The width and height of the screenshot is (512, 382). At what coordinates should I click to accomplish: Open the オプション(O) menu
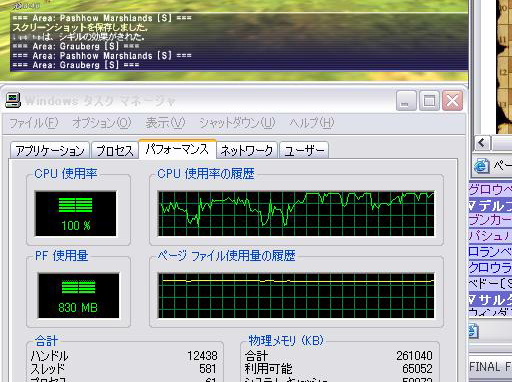tap(102, 123)
